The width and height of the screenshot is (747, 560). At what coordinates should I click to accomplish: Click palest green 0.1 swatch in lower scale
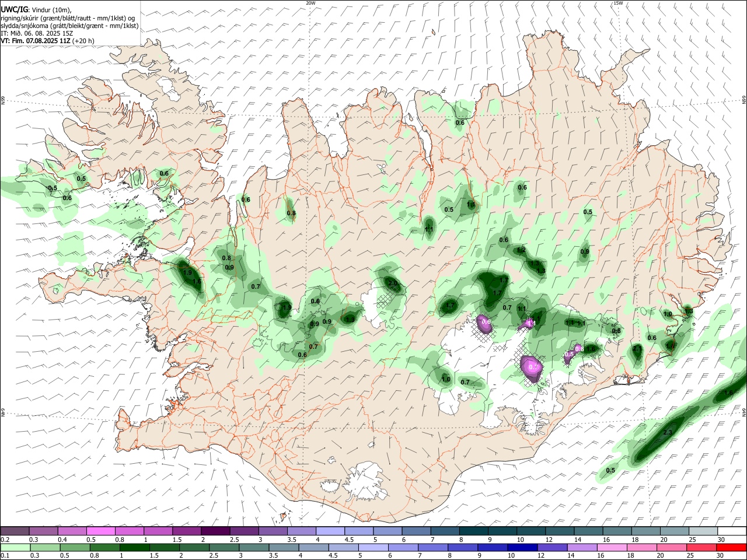pos(16,547)
